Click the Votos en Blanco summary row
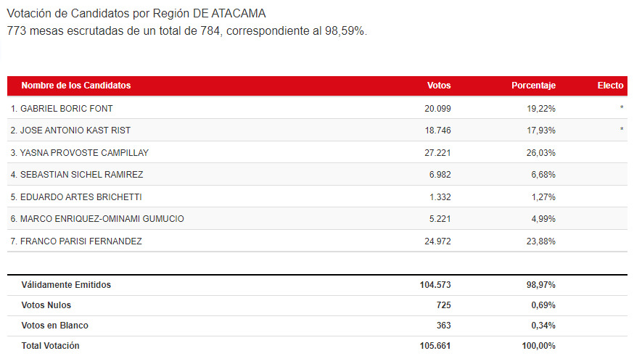The height and width of the screenshot is (364, 642). (x=317, y=326)
